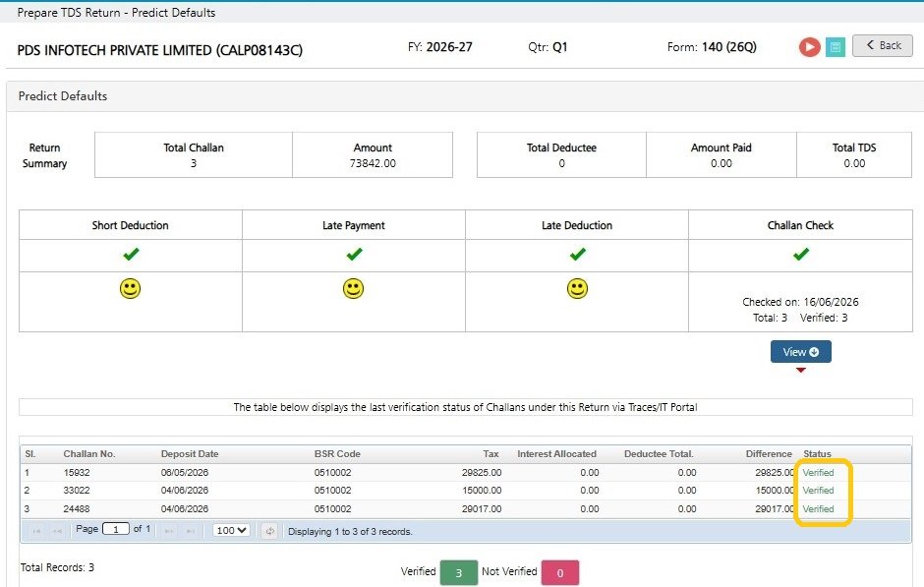The width and height of the screenshot is (924, 587).
Task: Sort by Deposit Date column header
Action: click(x=190, y=454)
